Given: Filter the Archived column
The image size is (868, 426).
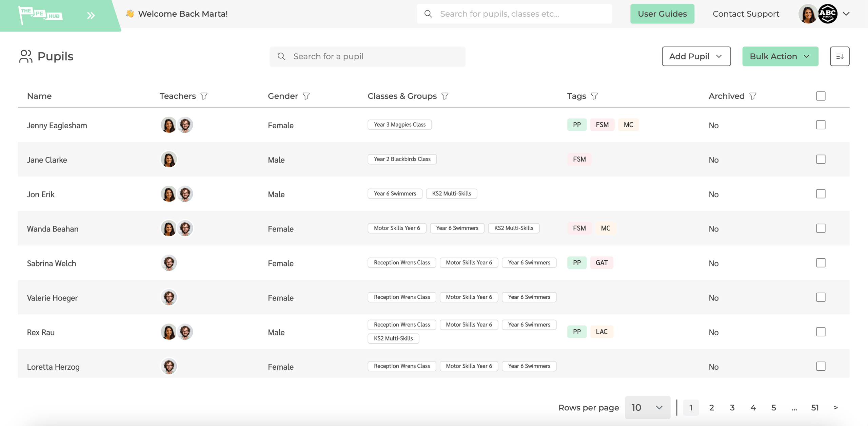Looking at the screenshot, I should coord(753,96).
